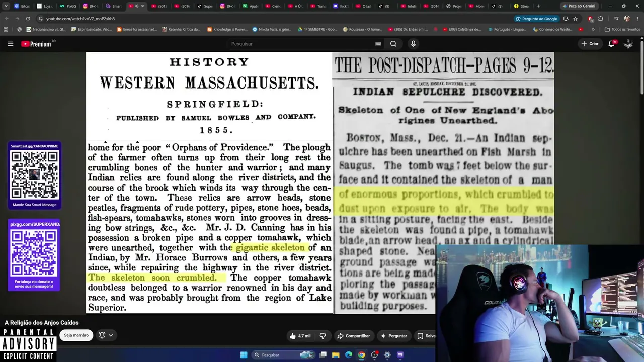This screenshot has height=362, width=644.
Task: Switch to the Bitcoin browser tab
Action: point(22,6)
